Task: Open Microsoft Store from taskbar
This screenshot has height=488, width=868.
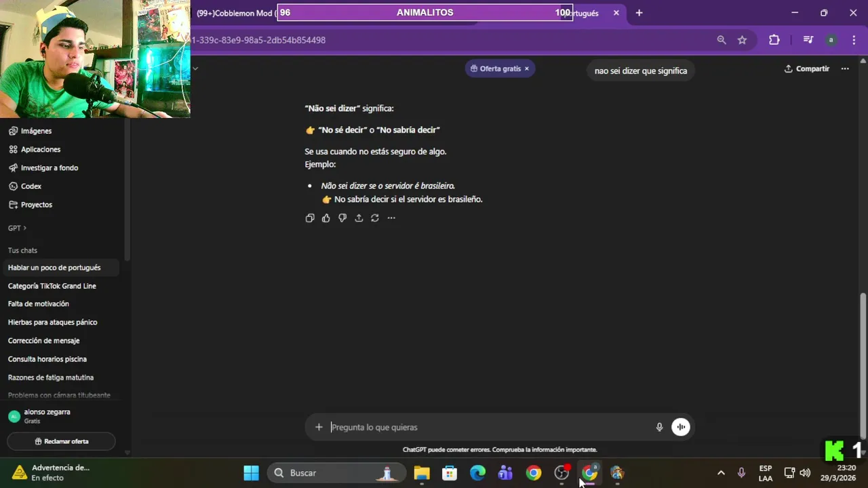Action: (x=450, y=473)
